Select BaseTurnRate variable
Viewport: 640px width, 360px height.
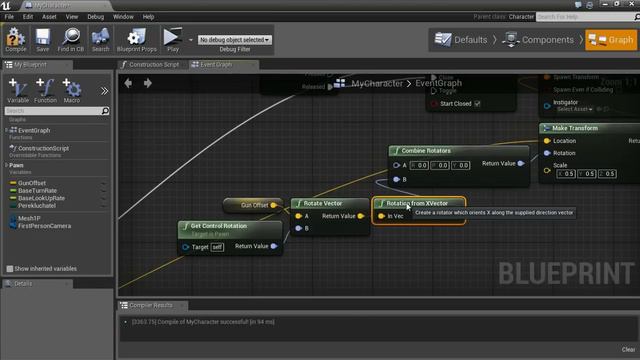37,191
